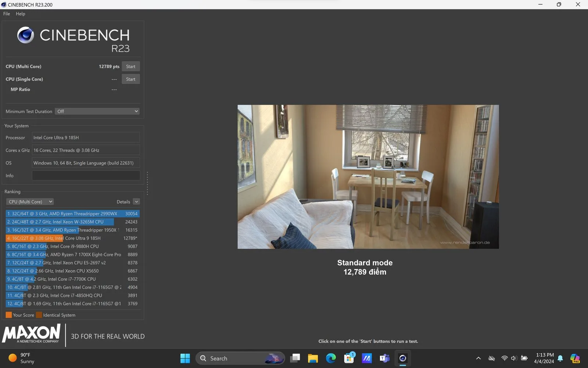Viewport: 588px width, 368px height.
Task: Open the CPU (Multi Core) ranking dropdown
Action: click(x=30, y=202)
